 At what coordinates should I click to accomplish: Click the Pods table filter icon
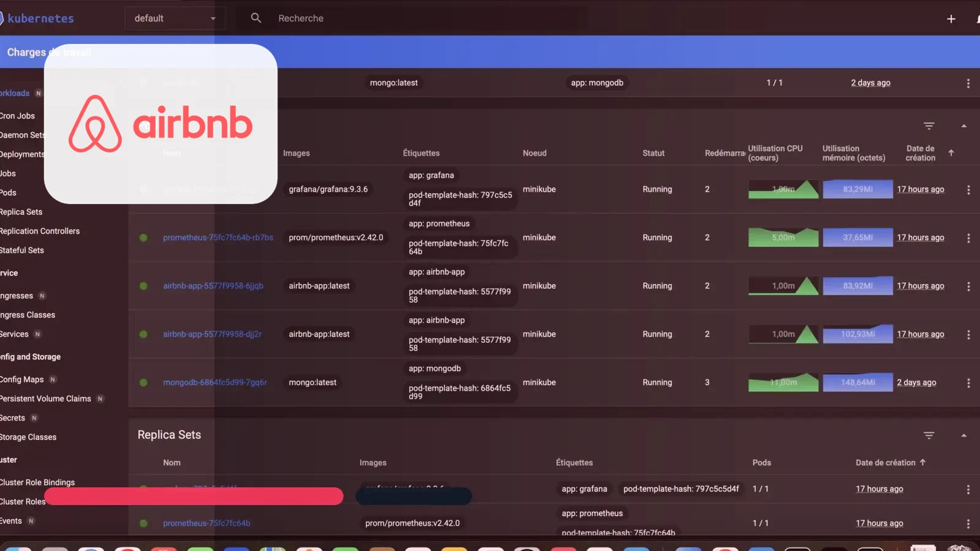coord(929,126)
